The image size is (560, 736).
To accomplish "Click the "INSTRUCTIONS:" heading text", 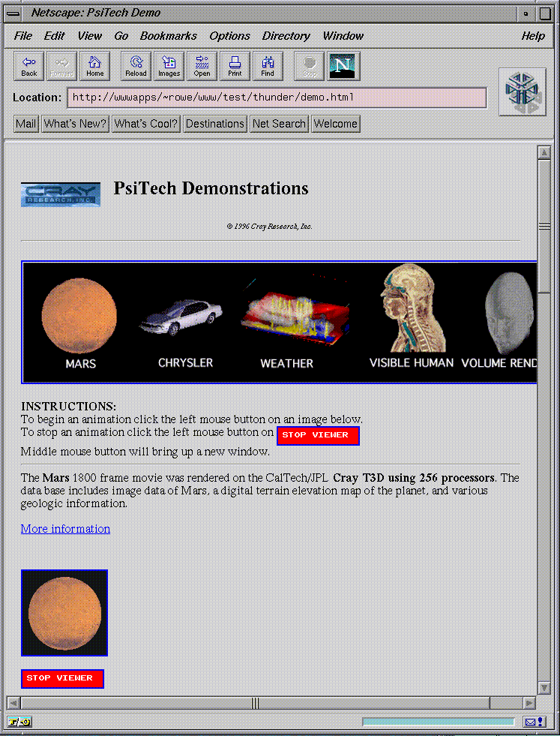I will click(68, 407).
